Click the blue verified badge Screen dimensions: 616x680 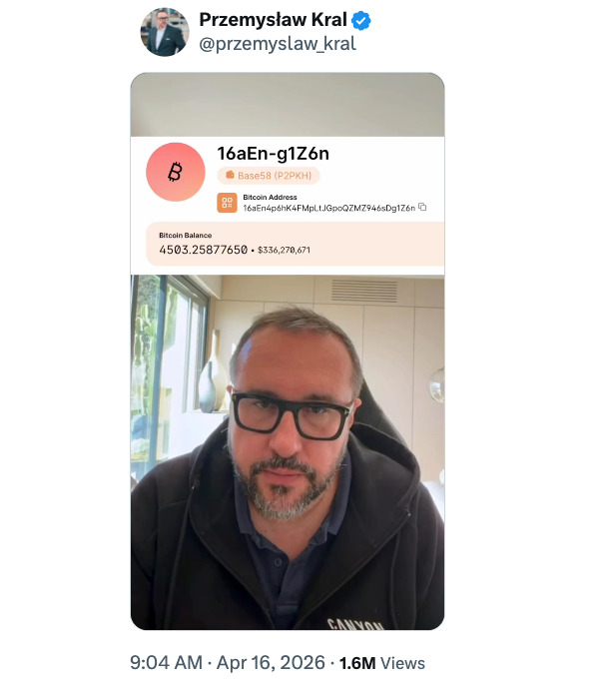(360, 20)
